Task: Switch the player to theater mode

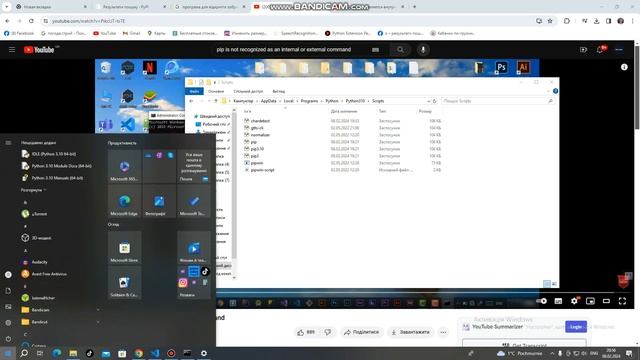Action: click(606, 301)
